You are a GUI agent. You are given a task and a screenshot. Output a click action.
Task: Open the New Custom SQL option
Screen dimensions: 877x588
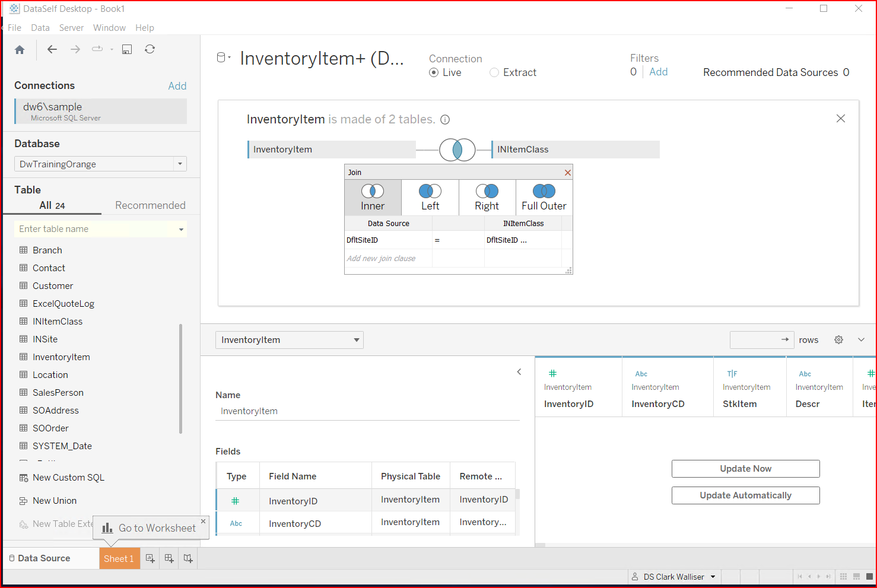pos(68,477)
